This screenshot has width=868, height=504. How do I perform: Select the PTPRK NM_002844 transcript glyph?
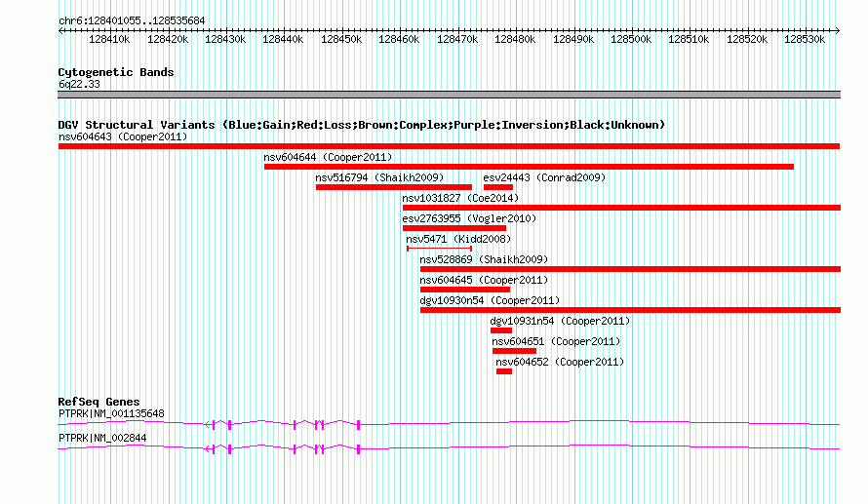pos(449,448)
